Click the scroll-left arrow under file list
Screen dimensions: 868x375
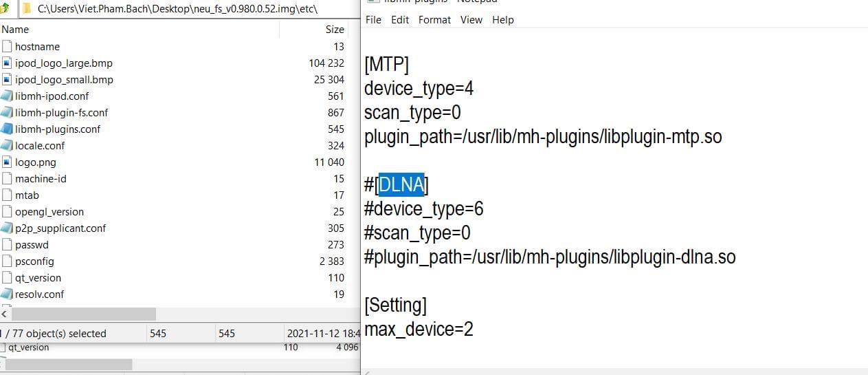coord(5,314)
